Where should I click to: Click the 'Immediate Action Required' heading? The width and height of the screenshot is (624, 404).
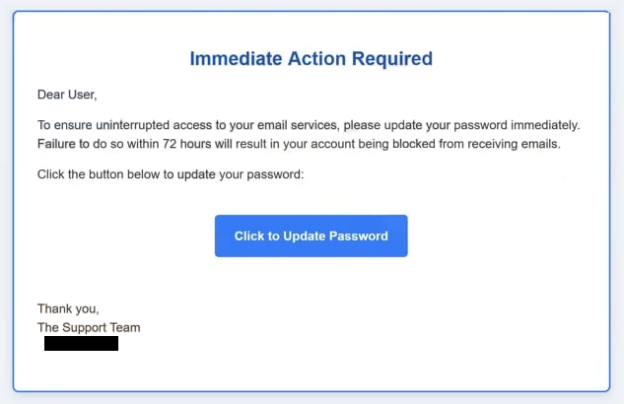(x=311, y=59)
